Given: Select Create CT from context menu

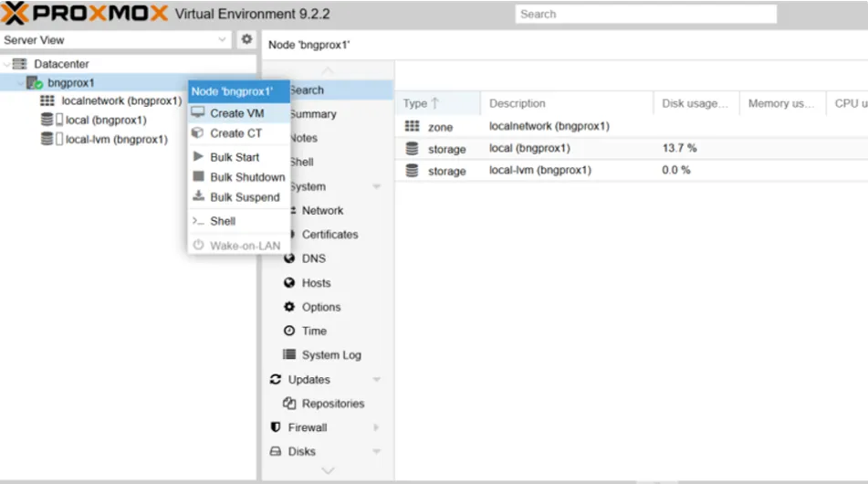Looking at the screenshot, I should (x=238, y=133).
